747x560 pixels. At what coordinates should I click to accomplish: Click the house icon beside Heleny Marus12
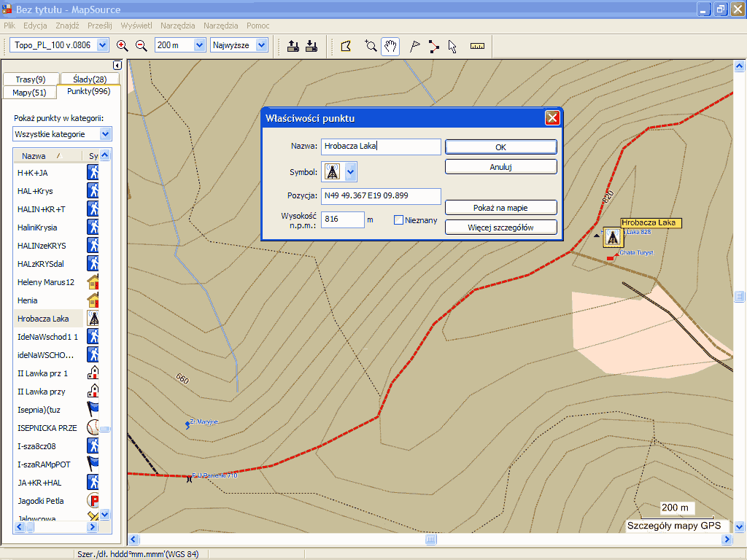pos(93,282)
